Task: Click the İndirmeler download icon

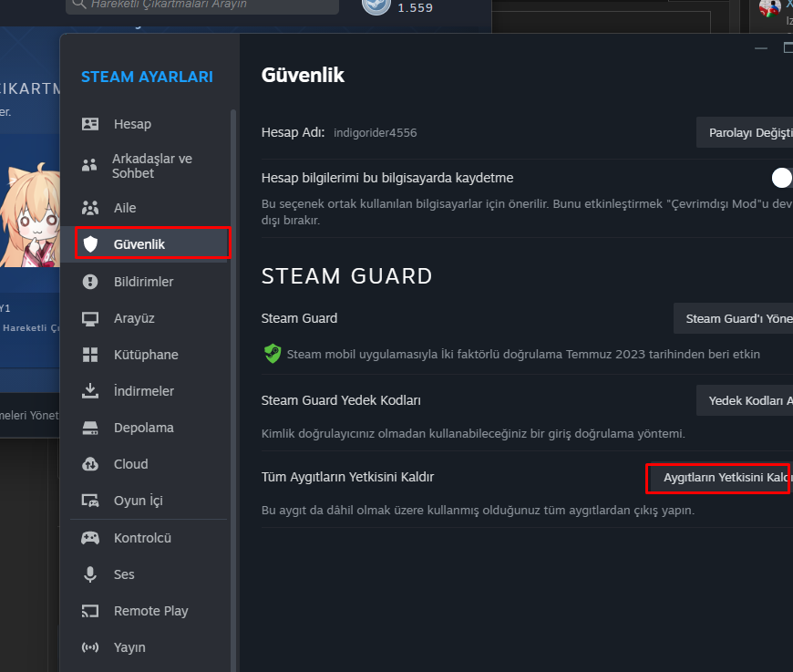Action: pyautogui.click(x=90, y=390)
